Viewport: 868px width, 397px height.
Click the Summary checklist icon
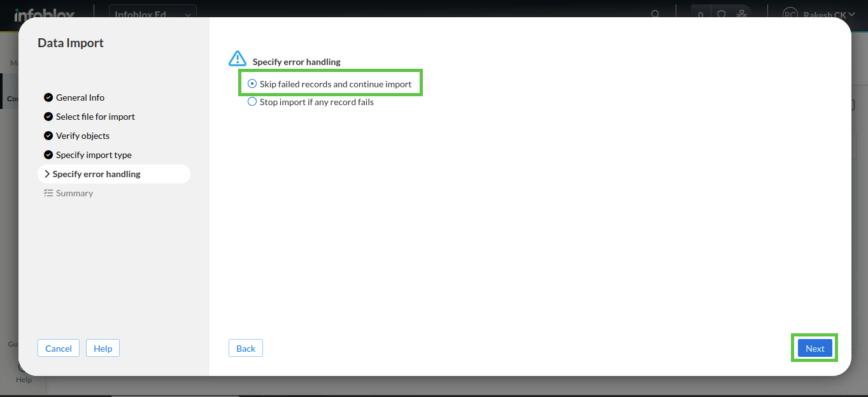pyautogui.click(x=48, y=193)
